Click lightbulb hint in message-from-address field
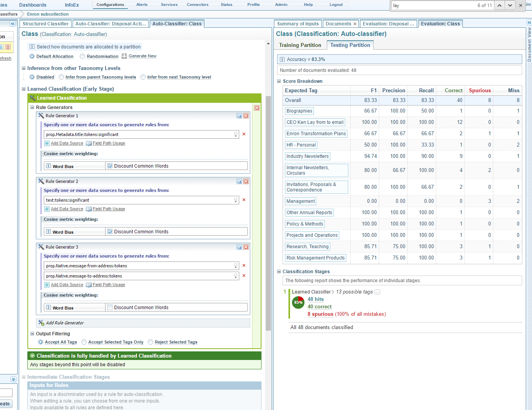The width and height of the screenshot is (532, 410). [x=236, y=266]
